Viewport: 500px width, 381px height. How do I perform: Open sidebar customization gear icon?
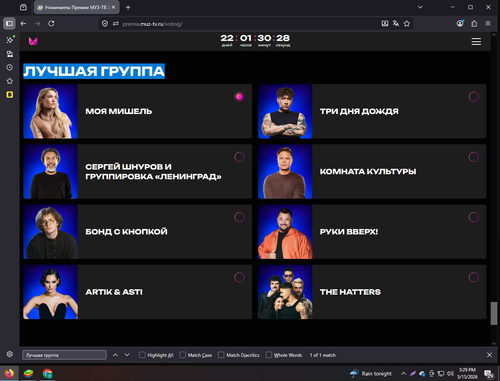click(x=10, y=354)
